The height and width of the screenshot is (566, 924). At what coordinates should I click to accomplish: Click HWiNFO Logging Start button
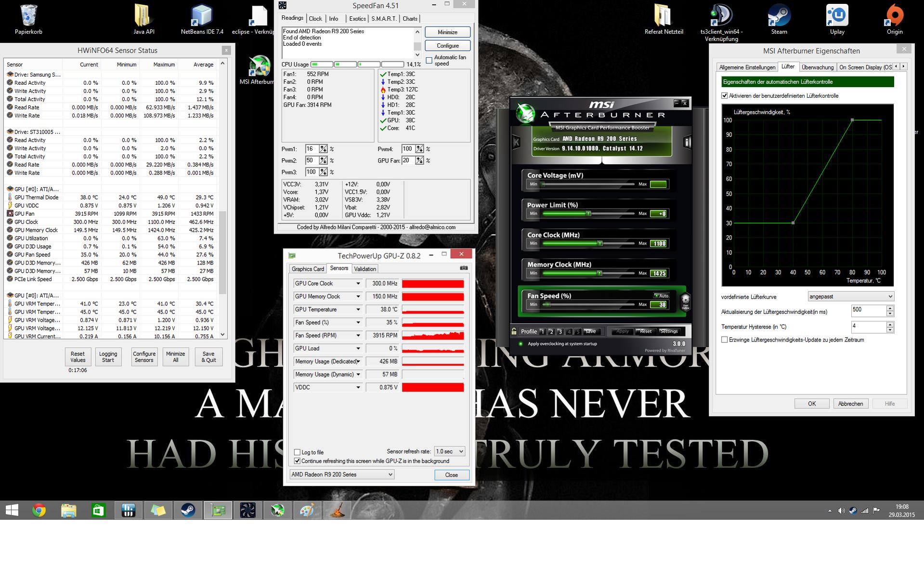click(x=108, y=357)
